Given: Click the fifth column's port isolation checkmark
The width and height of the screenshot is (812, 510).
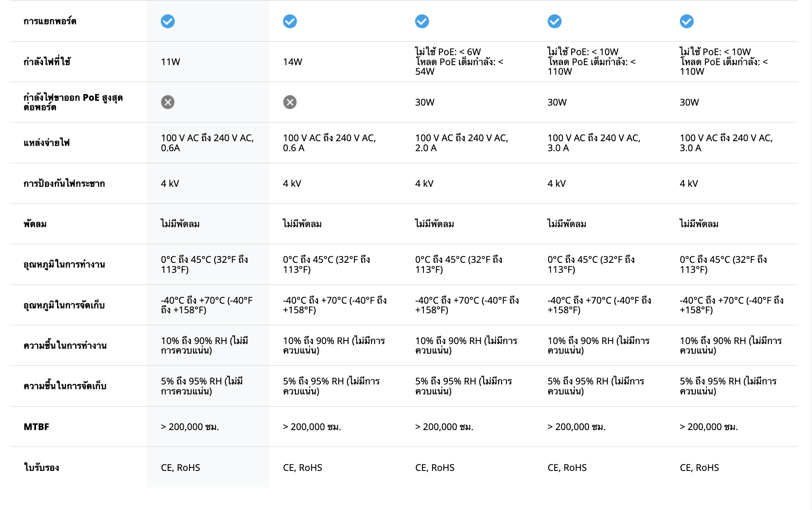Looking at the screenshot, I should click(687, 21).
